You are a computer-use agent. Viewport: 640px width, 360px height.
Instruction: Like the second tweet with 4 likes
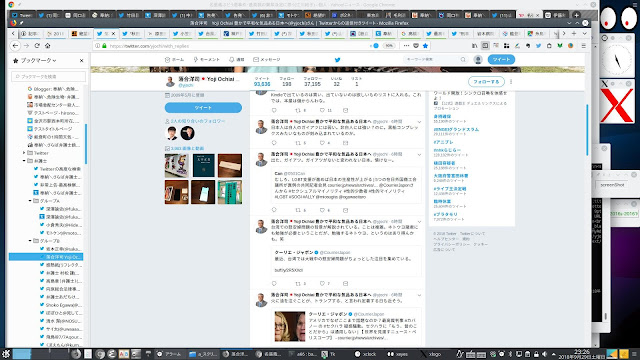click(322, 143)
